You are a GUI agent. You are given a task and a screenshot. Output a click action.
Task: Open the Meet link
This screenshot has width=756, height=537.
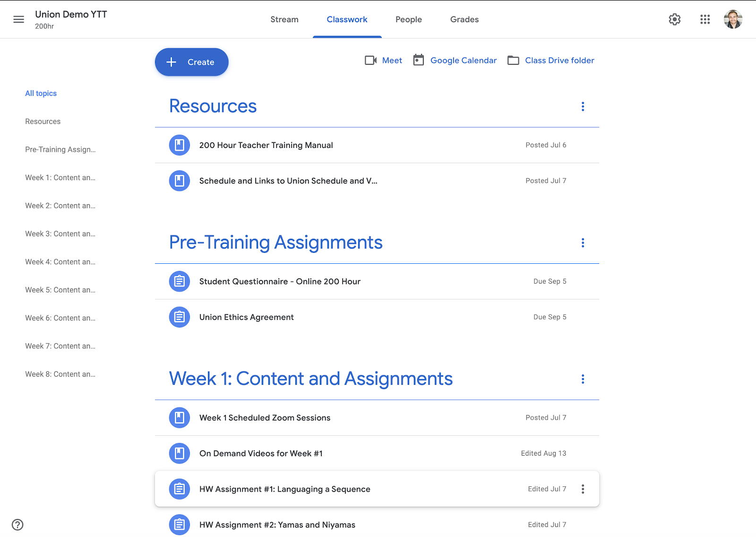coord(392,61)
